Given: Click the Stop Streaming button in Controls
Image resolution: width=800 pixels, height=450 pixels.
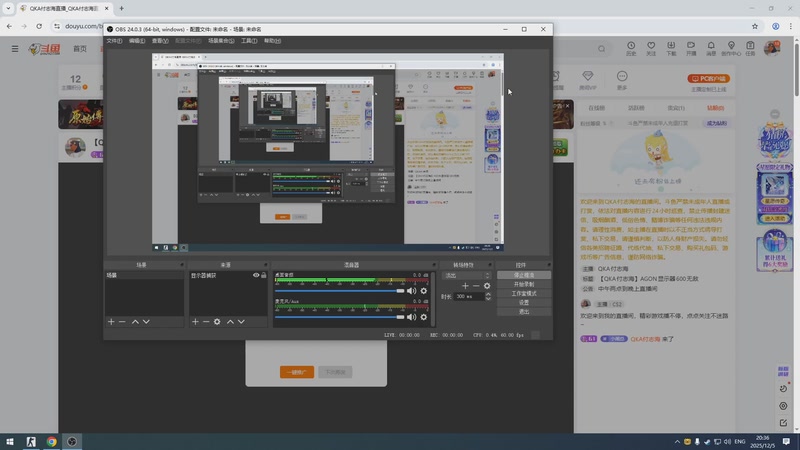Looking at the screenshot, I should 524,276.
